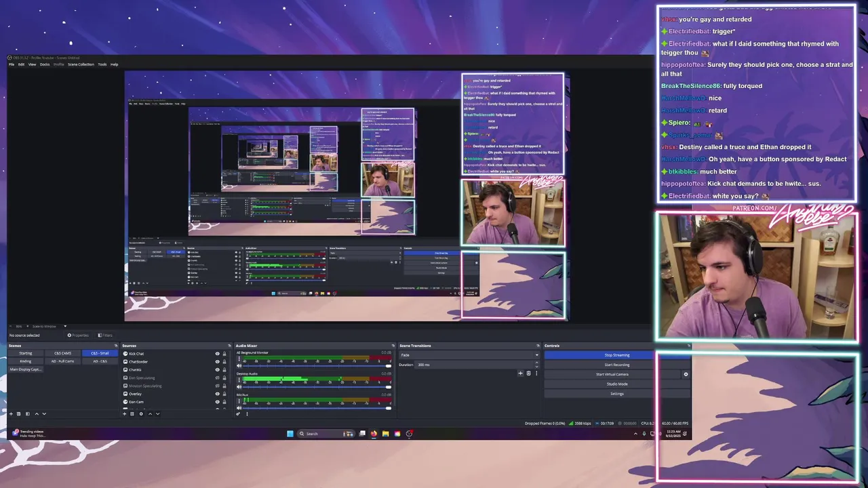
Task: Hide the Overlay source
Action: click(218, 394)
